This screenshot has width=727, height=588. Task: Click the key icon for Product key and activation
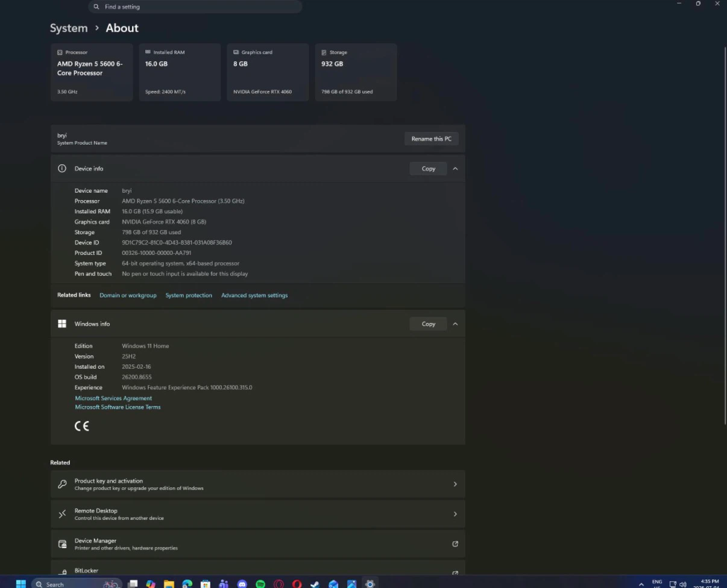pyautogui.click(x=62, y=484)
